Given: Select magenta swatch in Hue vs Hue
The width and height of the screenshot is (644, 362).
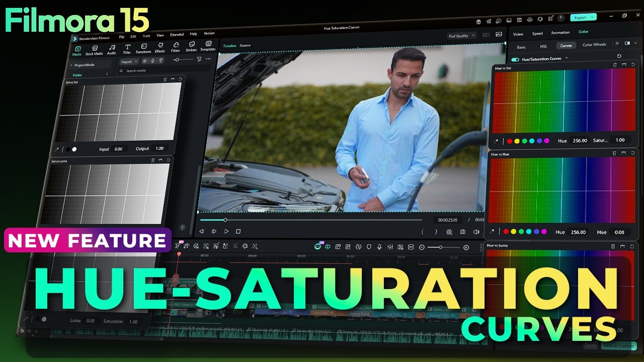Looking at the screenshot, I should pyautogui.click(x=544, y=232).
